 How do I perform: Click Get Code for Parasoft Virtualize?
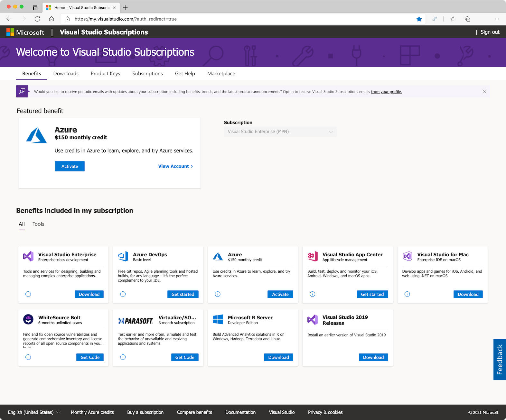point(185,357)
